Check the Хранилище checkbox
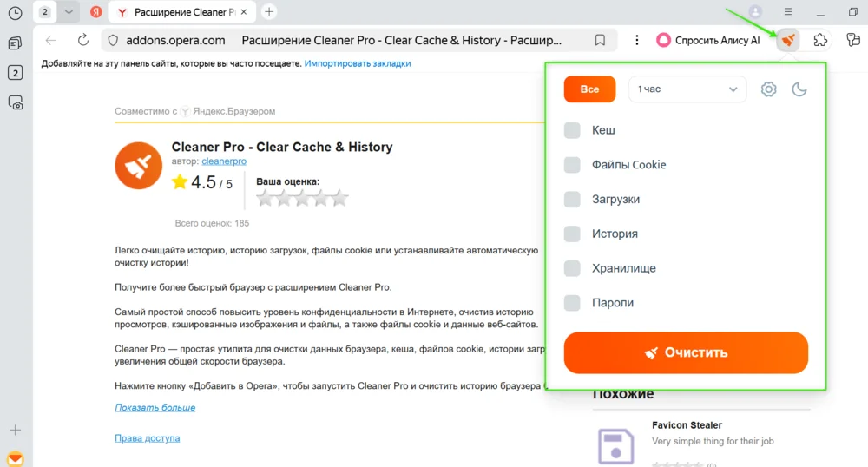 point(572,268)
